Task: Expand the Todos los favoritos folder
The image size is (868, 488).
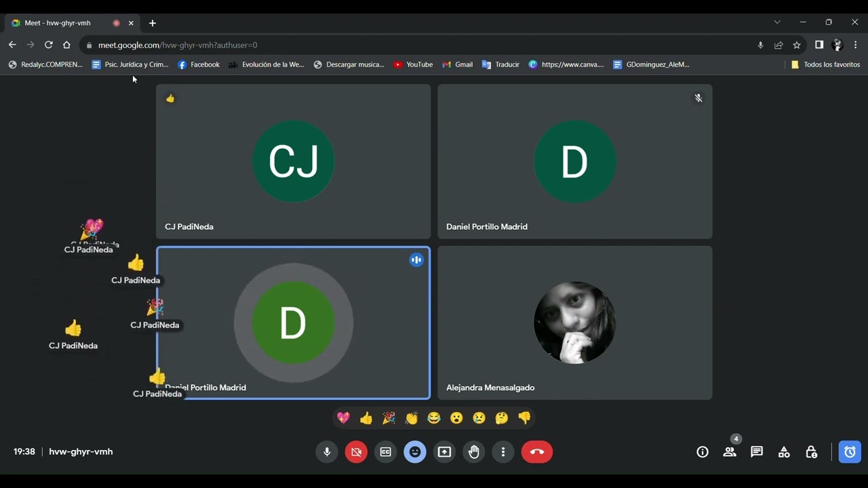Action: point(825,64)
